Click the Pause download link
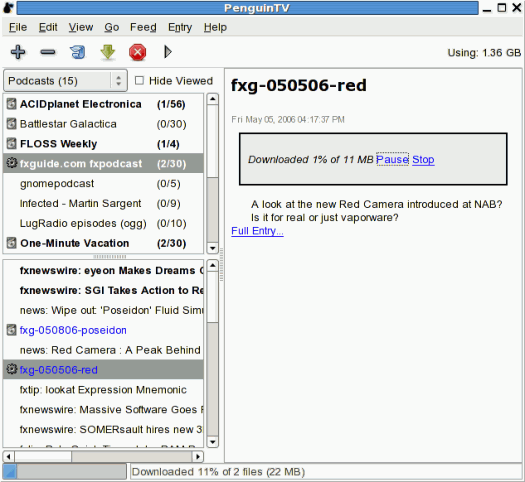 coord(392,159)
